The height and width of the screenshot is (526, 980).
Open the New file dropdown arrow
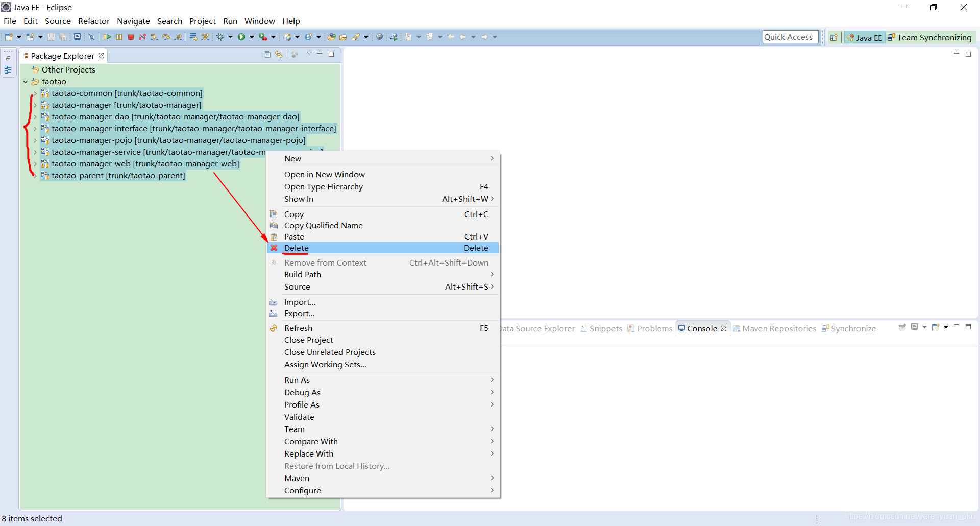(19, 37)
